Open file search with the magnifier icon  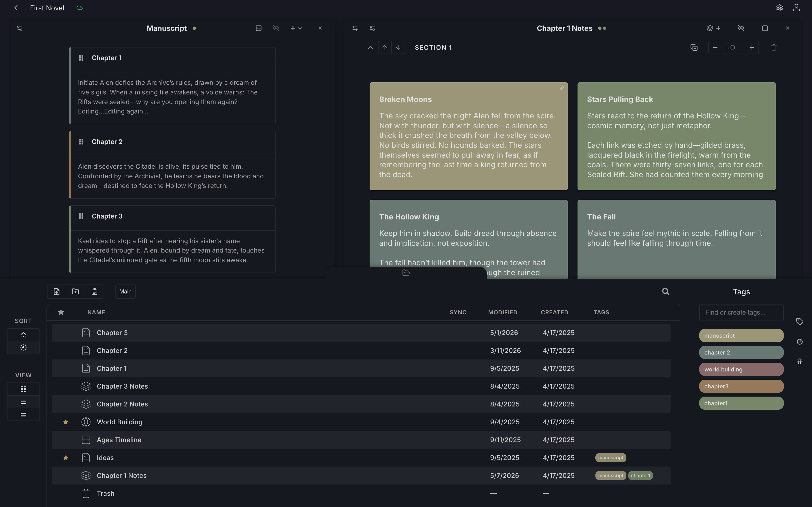[665, 292]
